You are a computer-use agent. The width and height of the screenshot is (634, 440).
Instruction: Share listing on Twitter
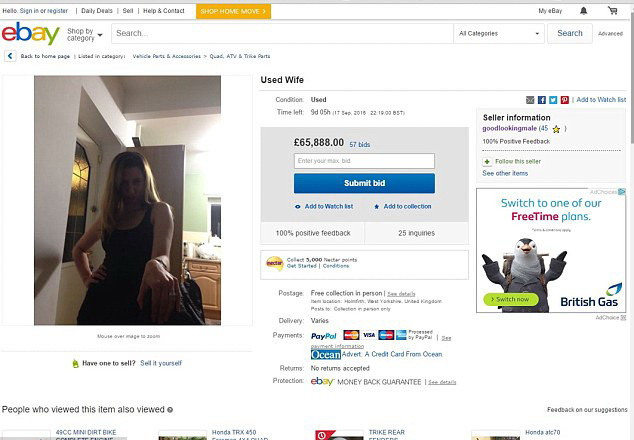553,100
